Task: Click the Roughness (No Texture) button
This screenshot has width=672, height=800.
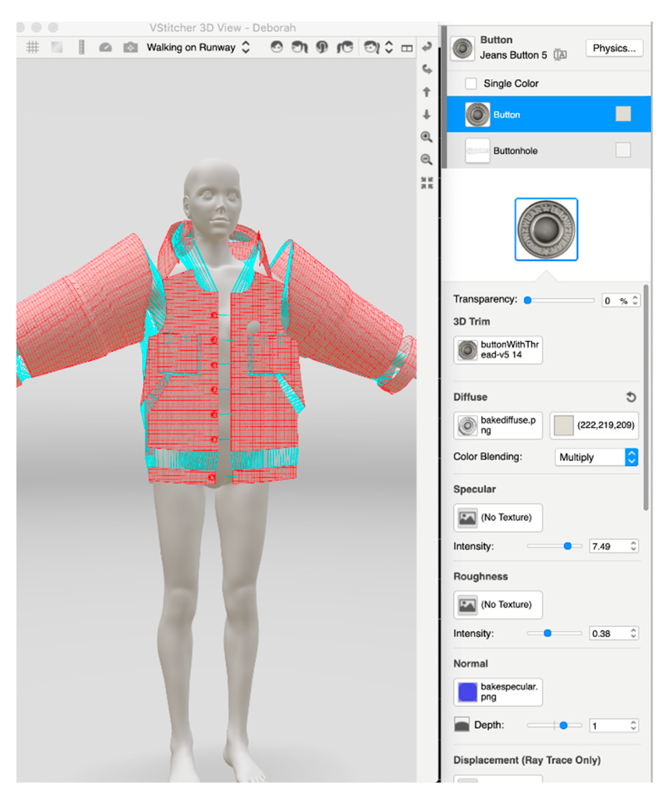Action: coord(498,605)
